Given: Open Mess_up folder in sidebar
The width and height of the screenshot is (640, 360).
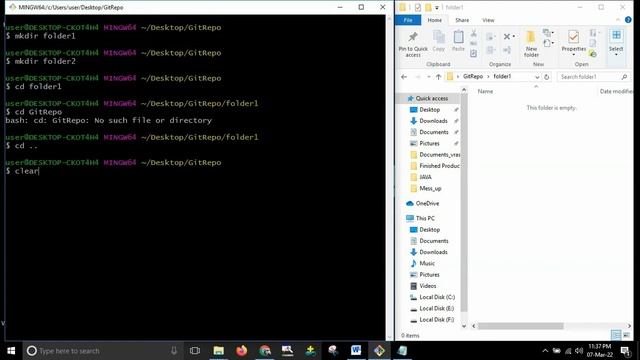Looking at the screenshot, I should (x=430, y=189).
